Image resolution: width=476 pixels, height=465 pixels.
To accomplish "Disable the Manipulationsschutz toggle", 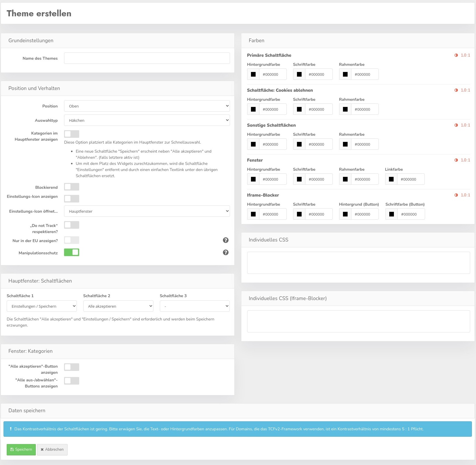I will [72, 252].
